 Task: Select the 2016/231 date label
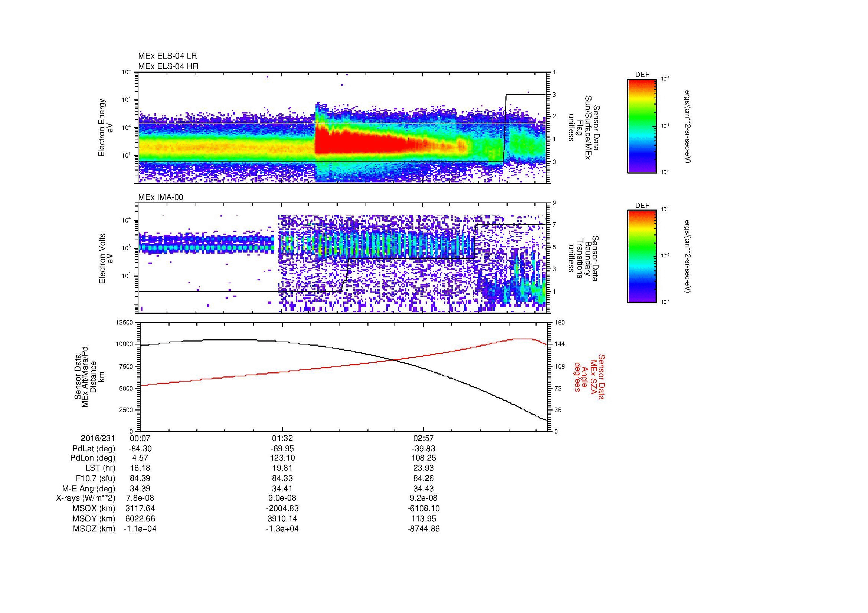[x=98, y=438]
